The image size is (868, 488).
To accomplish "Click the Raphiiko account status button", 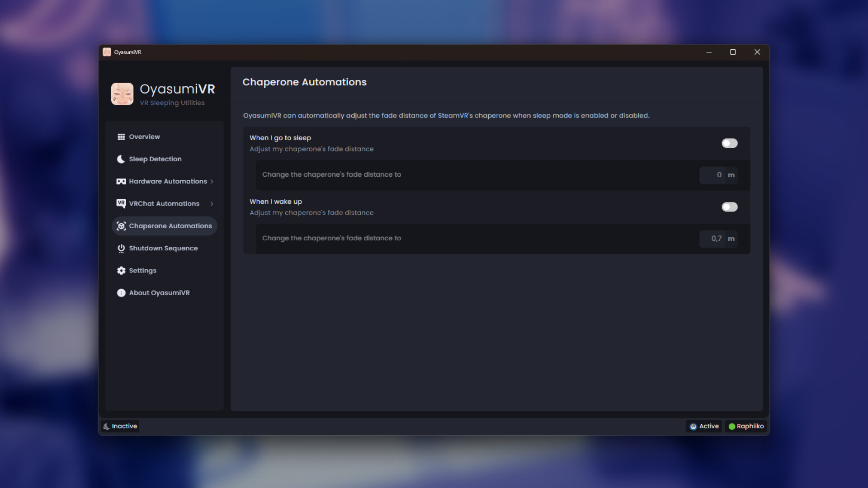I will coord(746,426).
